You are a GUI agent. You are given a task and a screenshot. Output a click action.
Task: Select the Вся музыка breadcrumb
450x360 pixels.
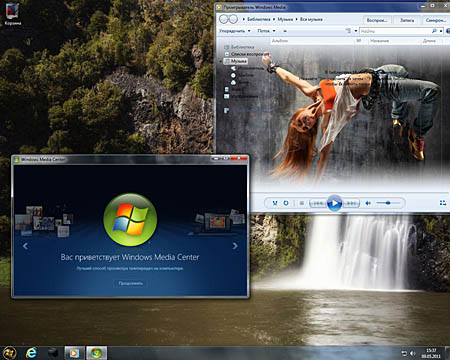[311, 19]
